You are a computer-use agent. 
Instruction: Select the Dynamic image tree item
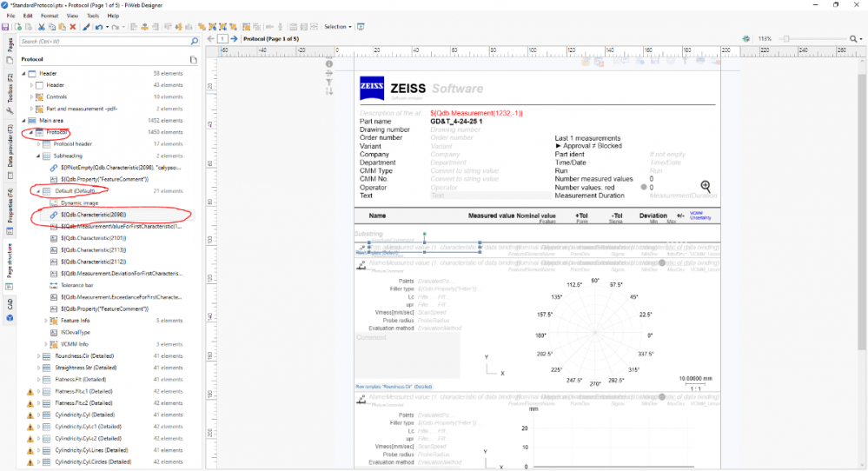[x=79, y=202]
